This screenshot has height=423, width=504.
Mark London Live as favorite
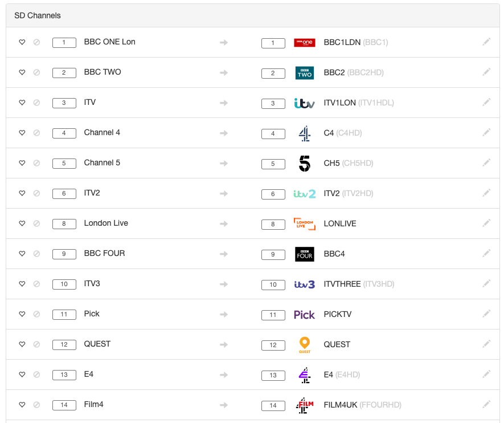[x=22, y=223]
